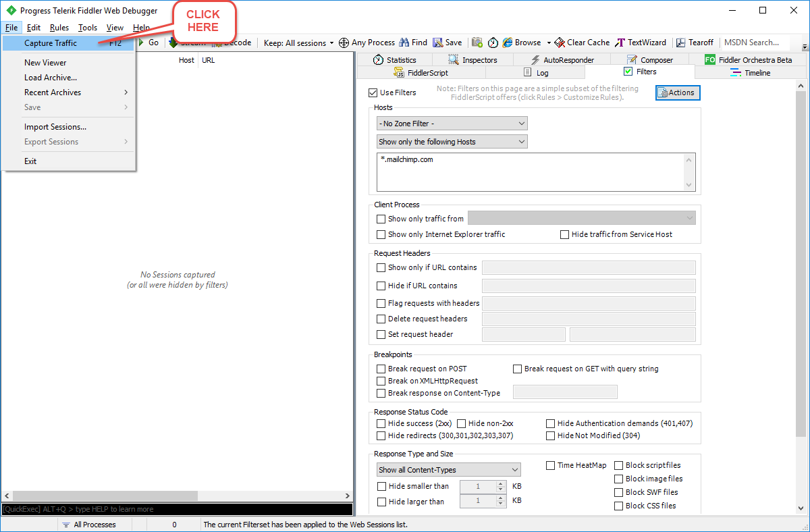The image size is (810, 532).
Task: Open the Browse dropdown arrow
Action: (549, 43)
